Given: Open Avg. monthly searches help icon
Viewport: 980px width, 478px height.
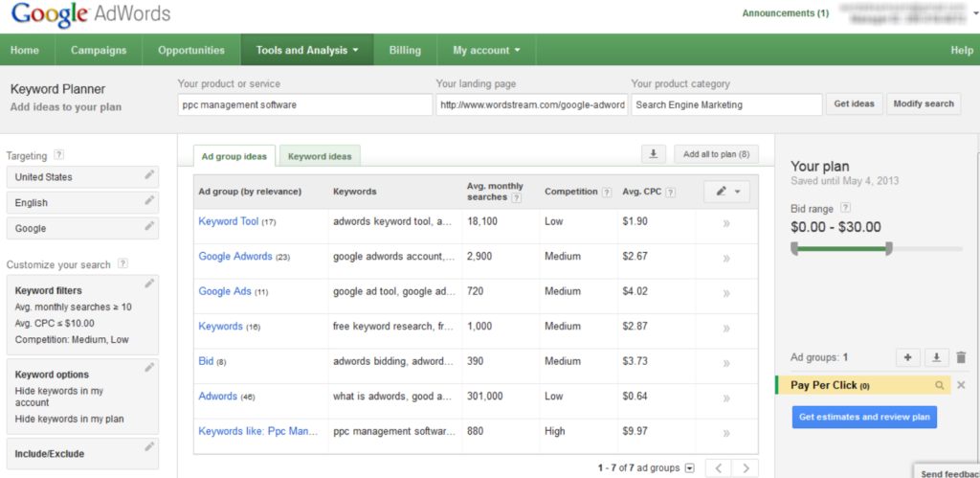Looking at the screenshot, I should 516,197.
